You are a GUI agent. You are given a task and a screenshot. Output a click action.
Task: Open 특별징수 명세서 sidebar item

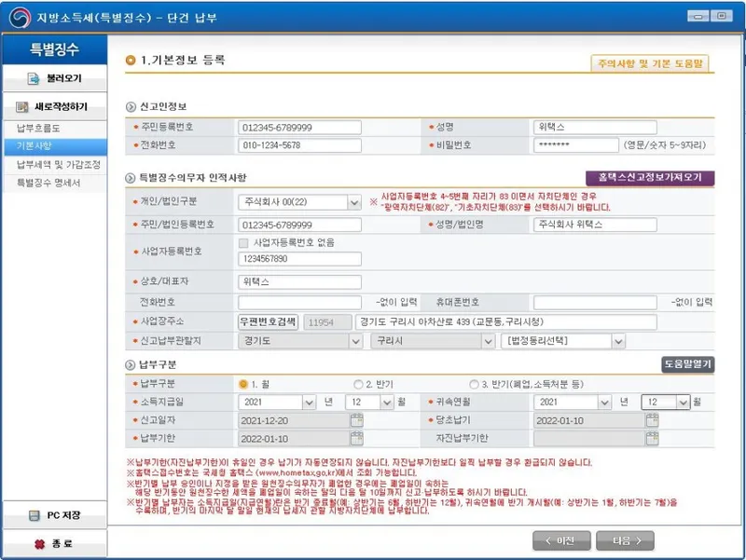pos(55,183)
